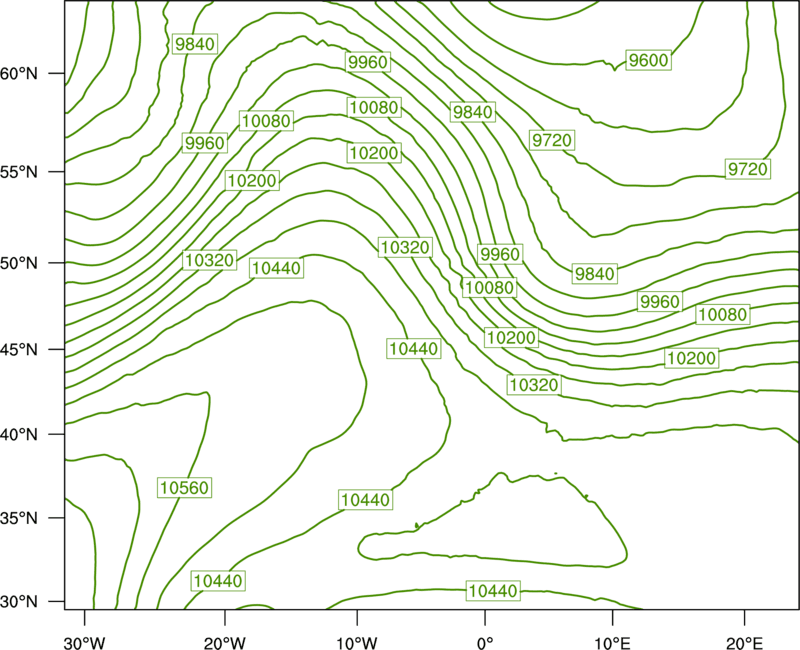
Task: Select the 10560 contour label
Action: 184,488
